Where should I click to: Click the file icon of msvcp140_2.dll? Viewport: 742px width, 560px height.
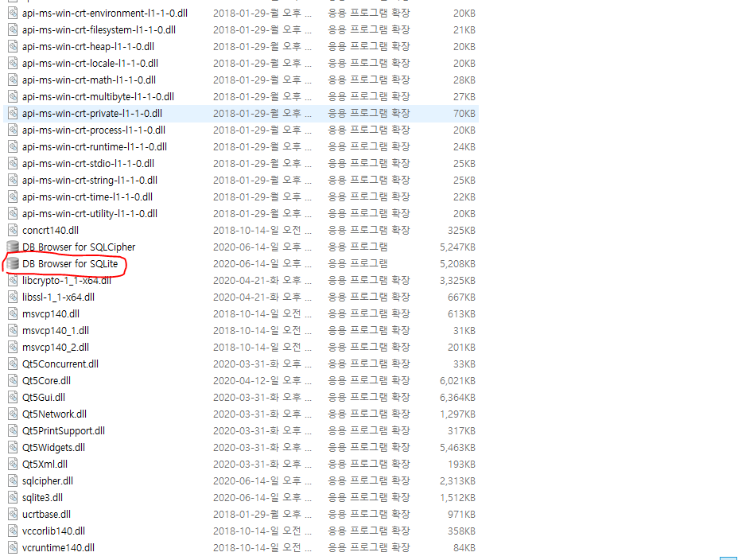(x=14, y=348)
